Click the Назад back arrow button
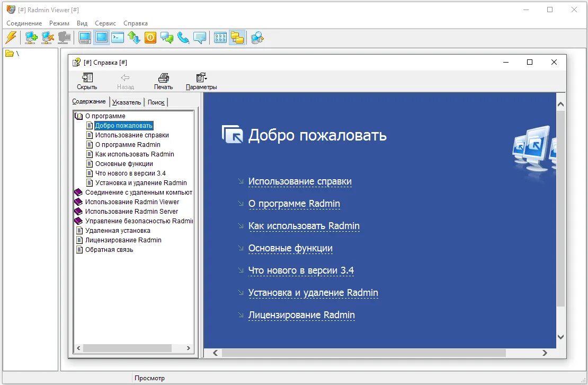The image size is (588, 385). coord(125,82)
